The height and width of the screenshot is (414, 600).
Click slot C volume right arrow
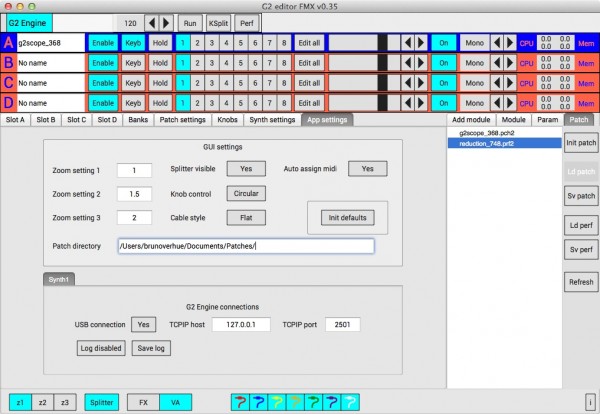421,83
